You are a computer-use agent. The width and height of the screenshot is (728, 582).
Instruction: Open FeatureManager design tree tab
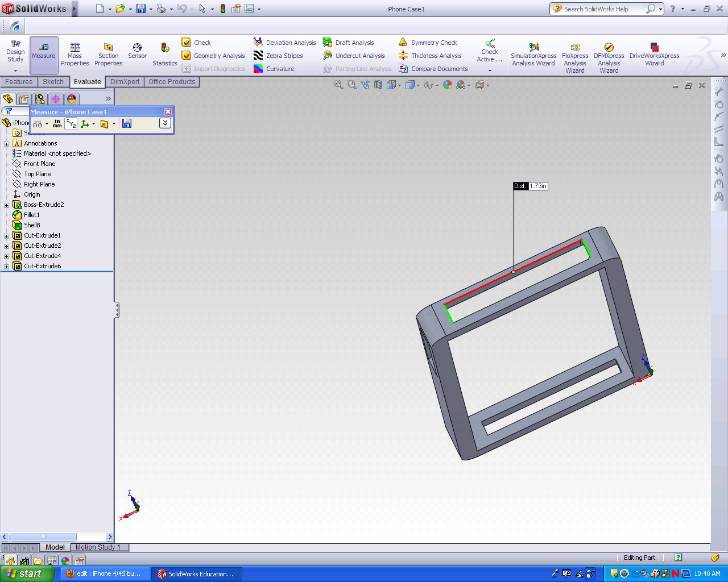point(8,99)
